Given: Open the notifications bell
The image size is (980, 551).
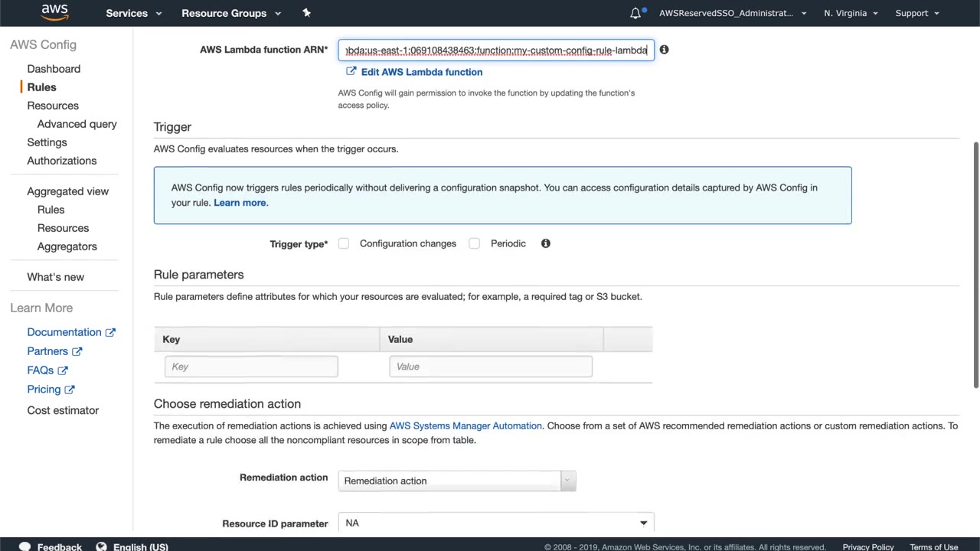Looking at the screenshot, I should 635,13.
